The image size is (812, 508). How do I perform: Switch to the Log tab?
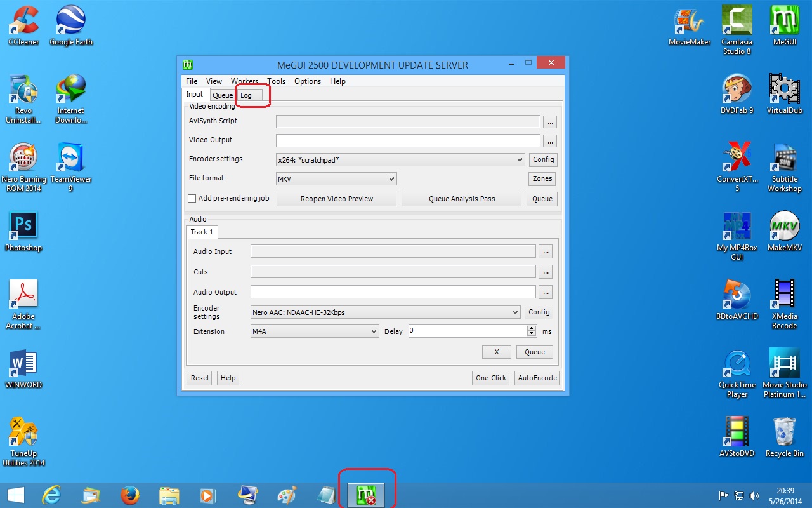click(246, 95)
